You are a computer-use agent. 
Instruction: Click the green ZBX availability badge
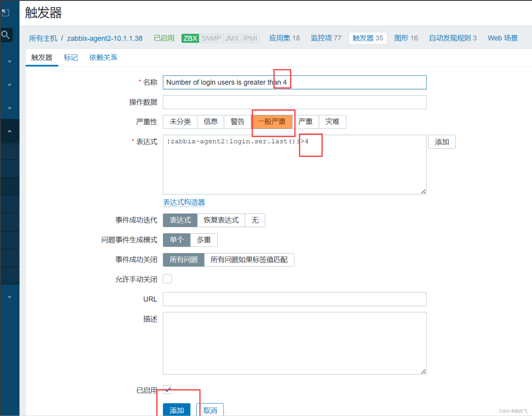[190, 38]
